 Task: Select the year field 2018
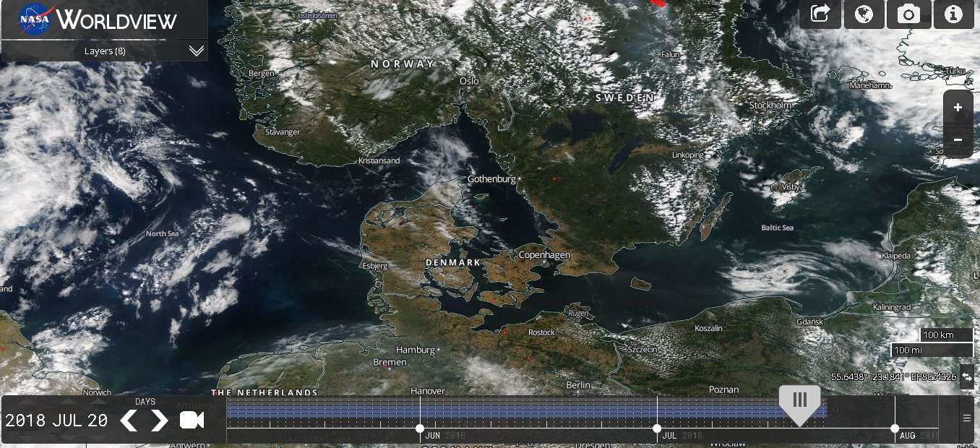click(25, 421)
